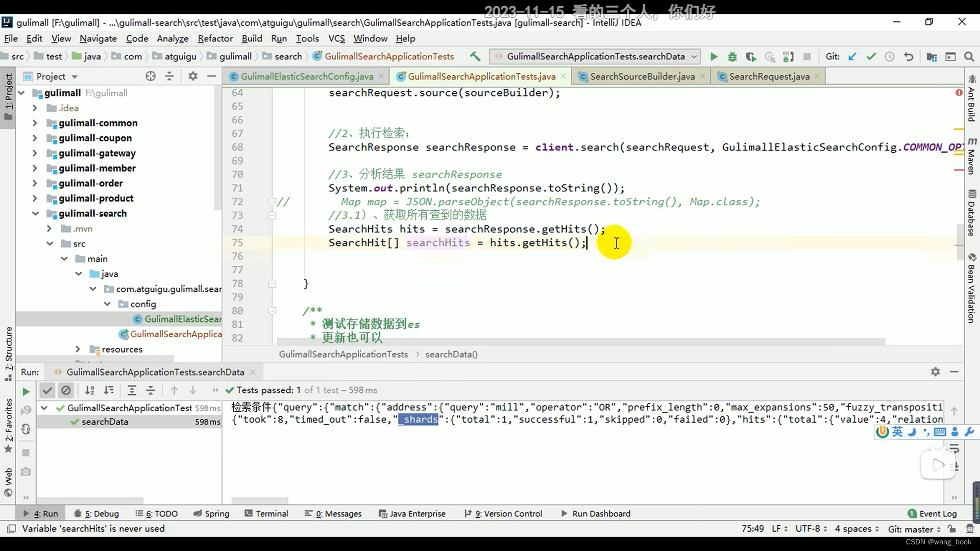This screenshot has height=551, width=980.
Task: Expand gulimall-common module
Action: [x=35, y=123]
